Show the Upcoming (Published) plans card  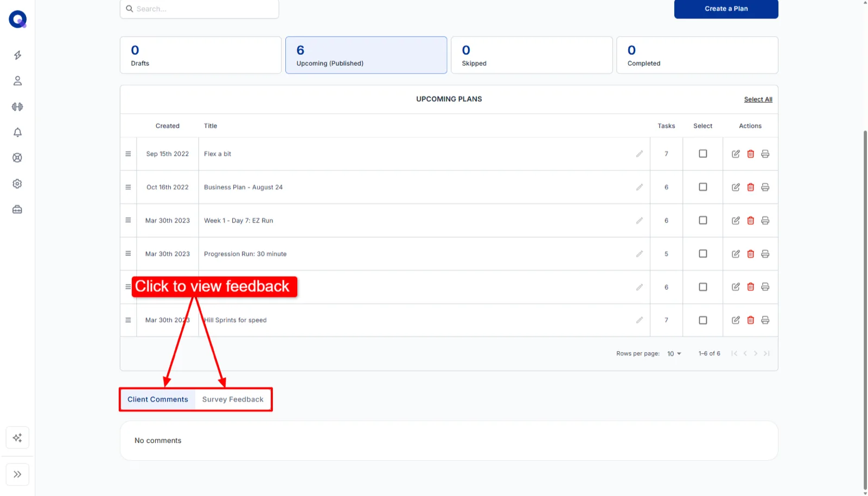[x=366, y=55]
